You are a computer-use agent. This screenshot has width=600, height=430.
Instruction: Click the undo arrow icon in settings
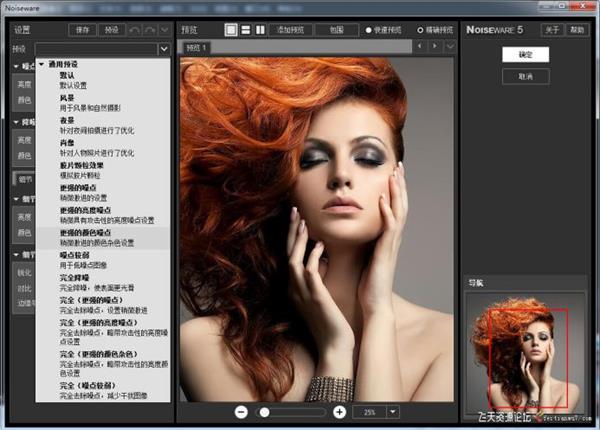[137, 30]
